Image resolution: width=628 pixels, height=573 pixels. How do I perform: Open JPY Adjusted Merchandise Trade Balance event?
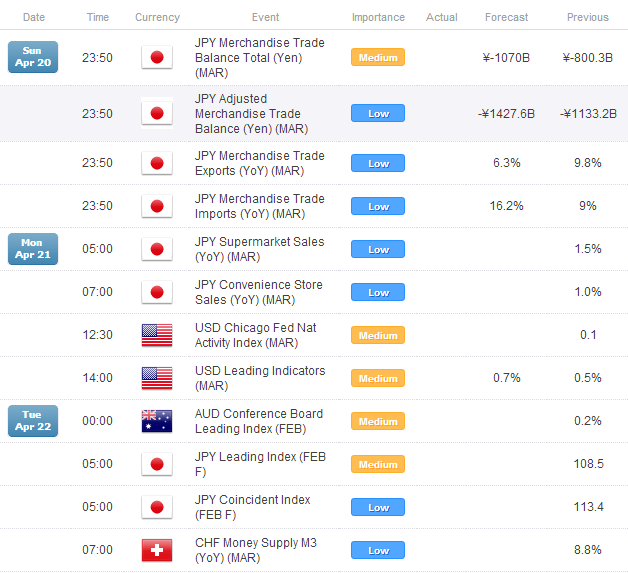point(252,114)
